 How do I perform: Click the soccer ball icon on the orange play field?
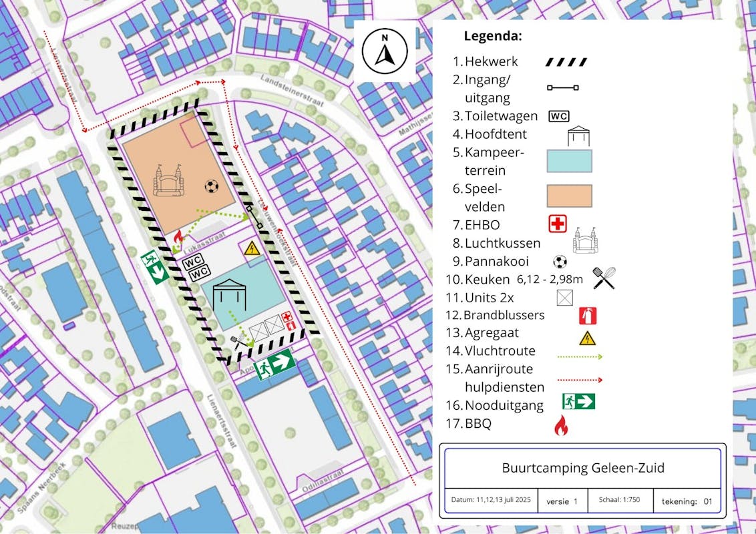pyautogui.click(x=212, y=186)
